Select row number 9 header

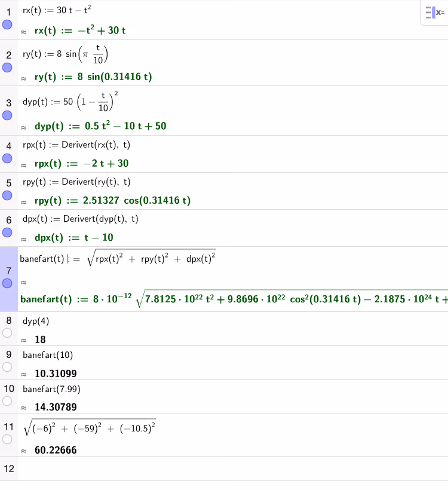point(9,355)
